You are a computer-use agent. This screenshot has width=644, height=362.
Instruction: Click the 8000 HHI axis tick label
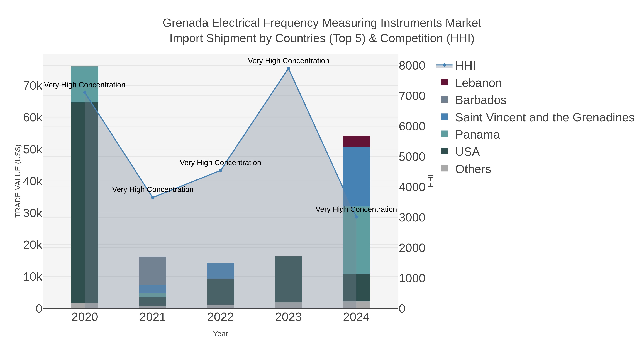point(412,66)
